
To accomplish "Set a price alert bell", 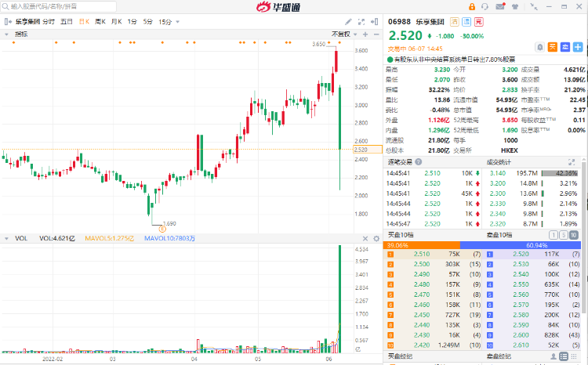I will pyautogui.click(x=539, y=47).
